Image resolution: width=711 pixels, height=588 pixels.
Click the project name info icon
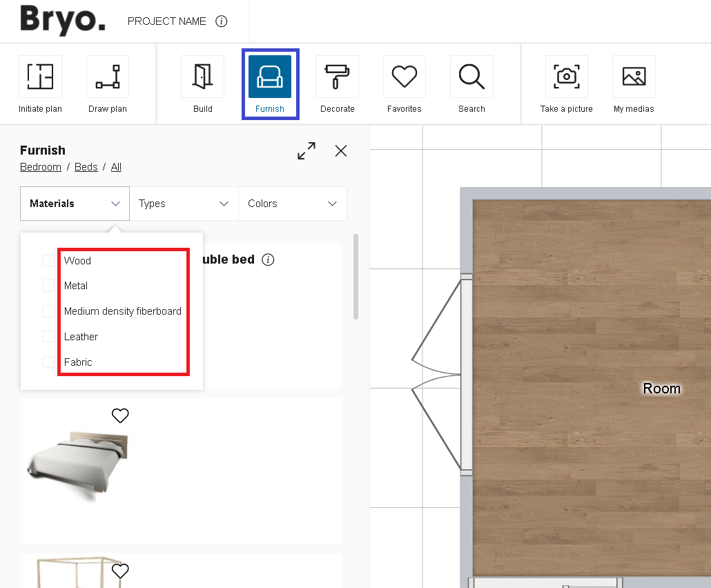coord(222,21)
